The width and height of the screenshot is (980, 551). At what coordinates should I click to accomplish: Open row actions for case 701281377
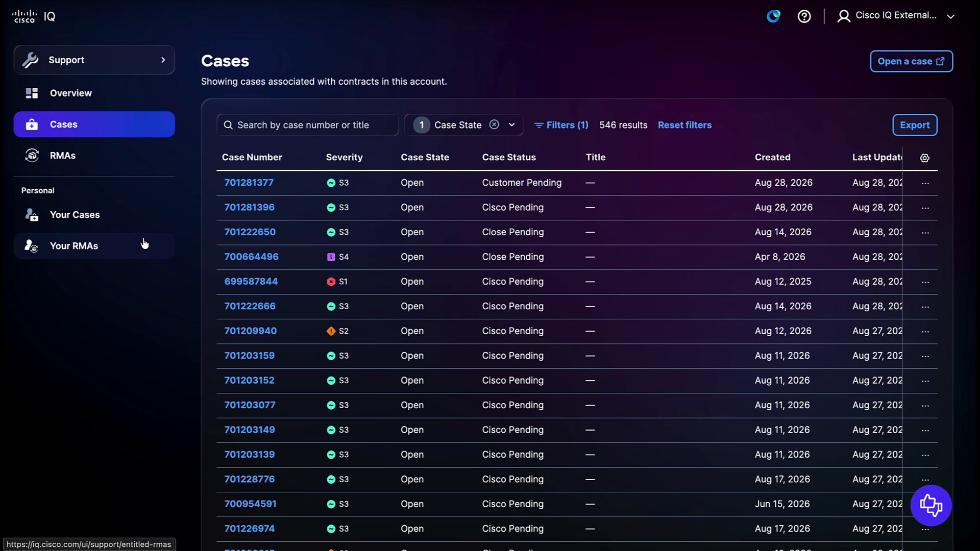pyautogui.click(x=925, y=183)
